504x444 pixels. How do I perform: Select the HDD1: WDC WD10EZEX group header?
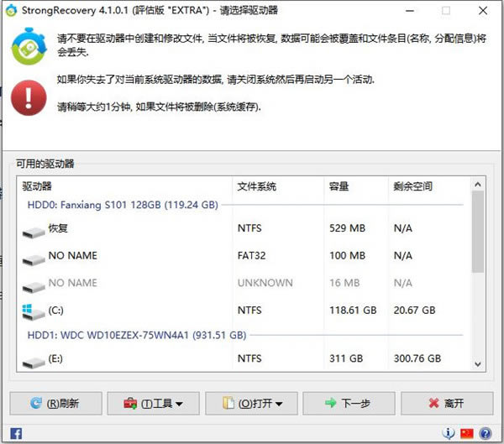click(x=137, y=335)
